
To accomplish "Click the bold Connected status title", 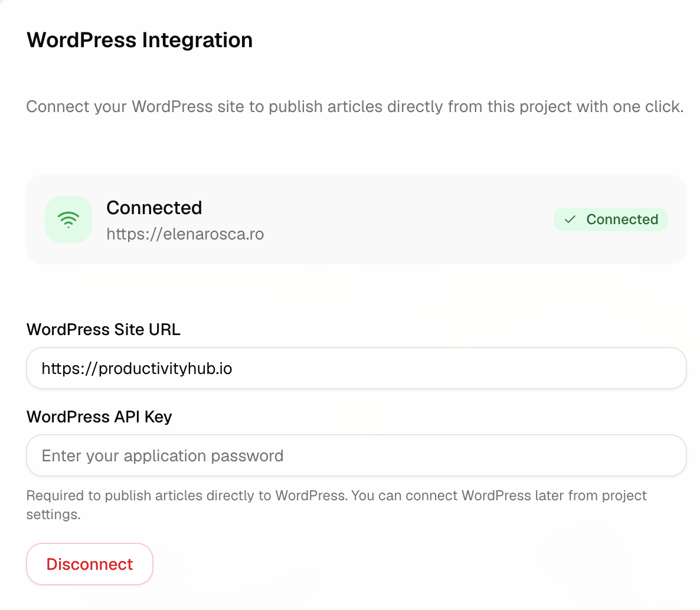I will point(154,208).
